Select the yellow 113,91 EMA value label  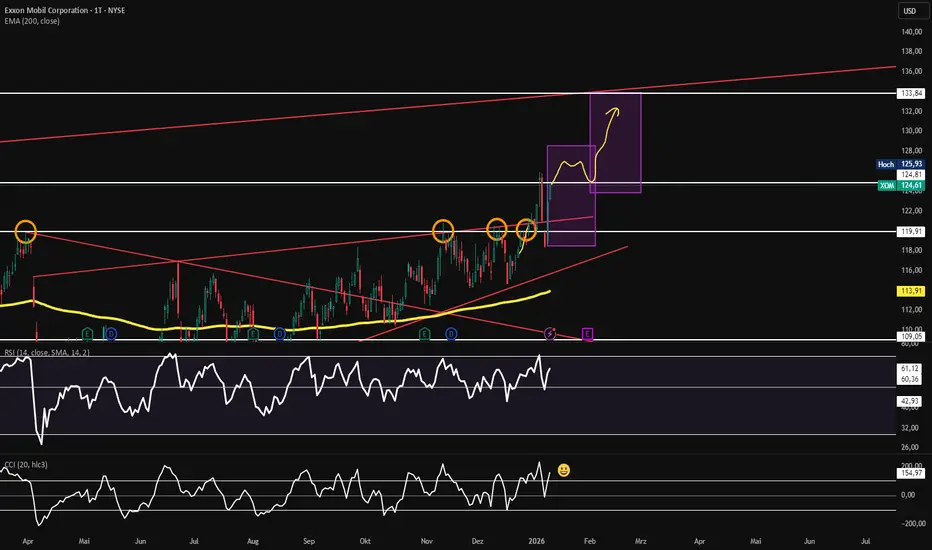pyautogui.click(x=911, y=291)
